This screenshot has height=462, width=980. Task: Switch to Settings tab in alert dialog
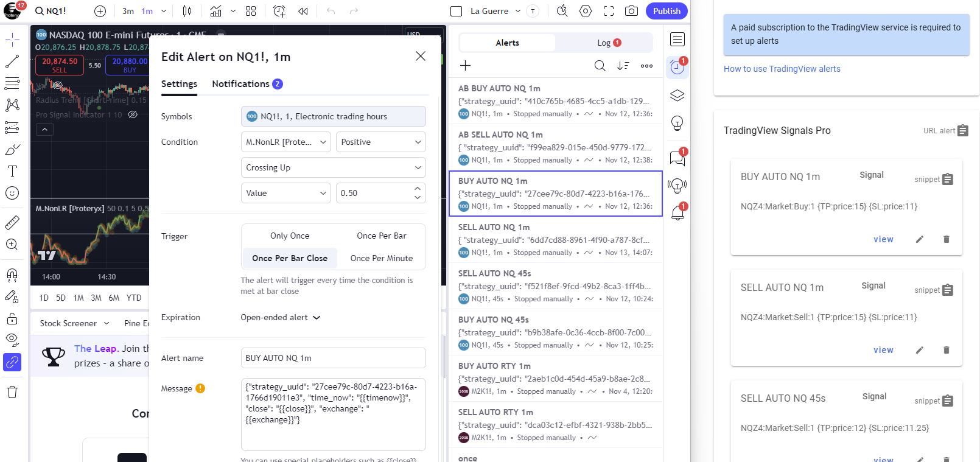pyautogui.click(x=179, y=84)
